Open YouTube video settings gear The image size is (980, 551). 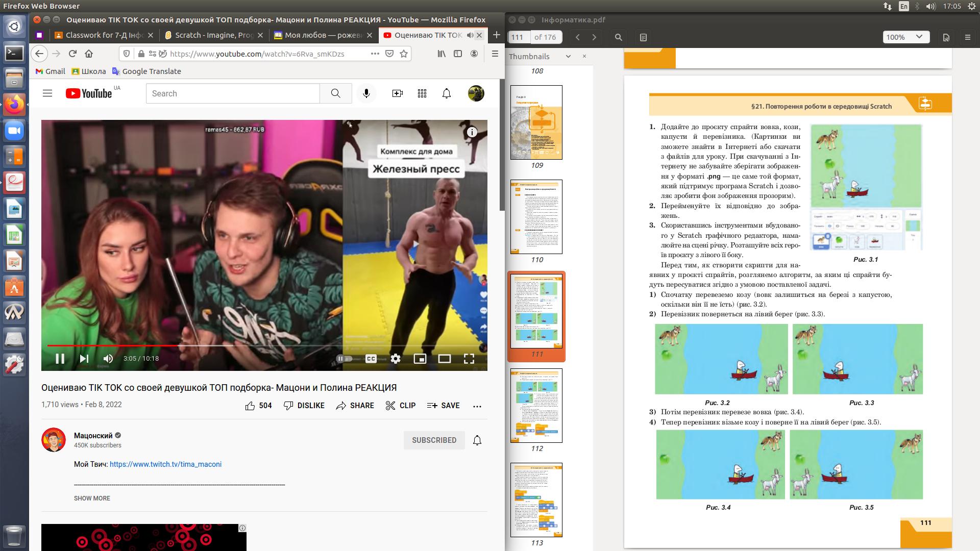click(x=395, y=359)
